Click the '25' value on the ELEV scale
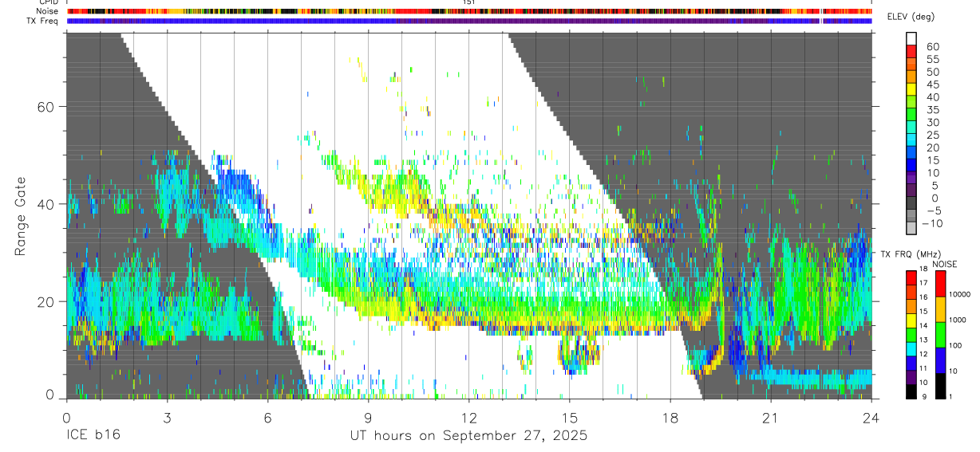This screenshot has width=980, height=452. (932, 136)
